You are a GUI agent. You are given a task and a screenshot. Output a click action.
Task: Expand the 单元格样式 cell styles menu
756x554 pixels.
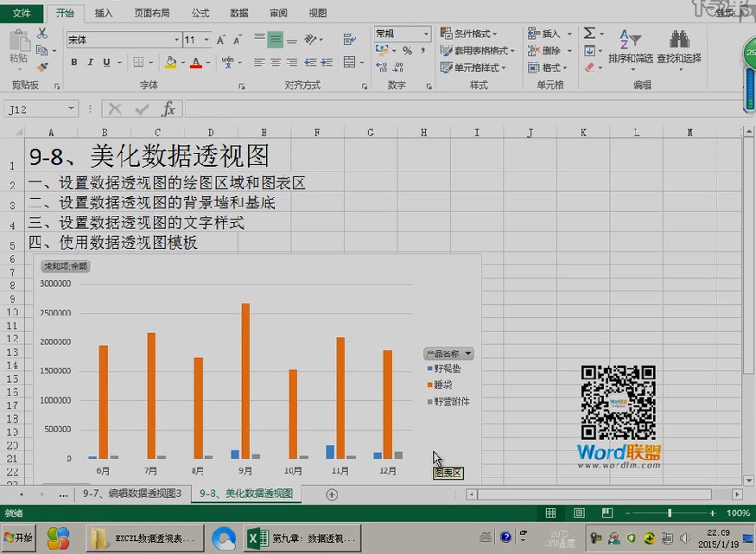[473, 67]
